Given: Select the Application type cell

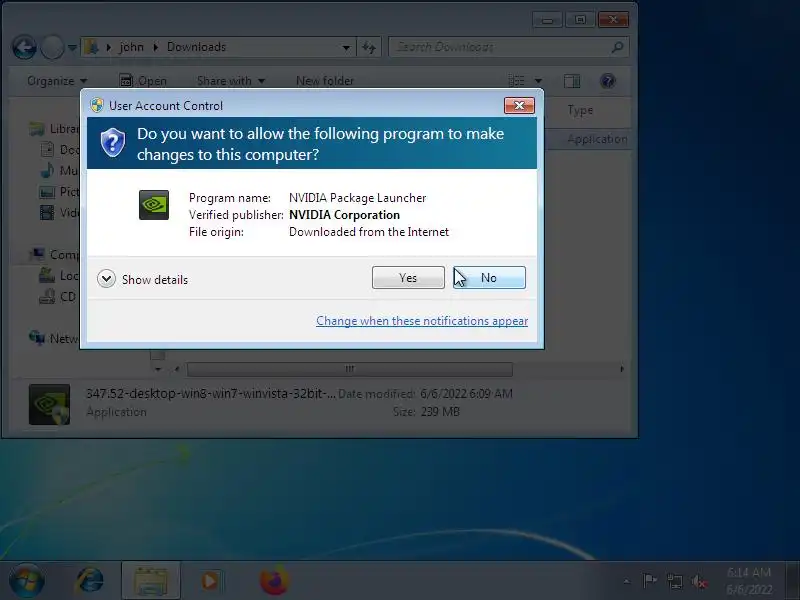Looking at the screenshot, I should pyautogui.click(x=597, y=139).
